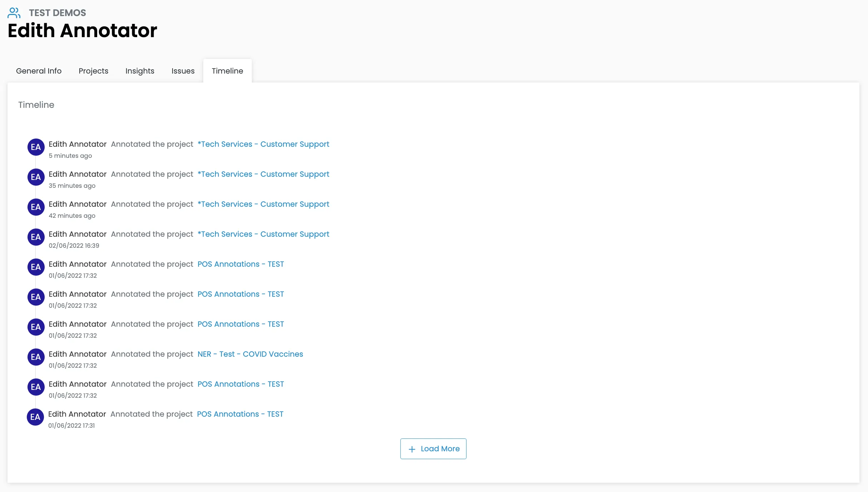Open the TEST DEMOS team label
The width and height of the screenshot is (868, 492).
[58, 13]
